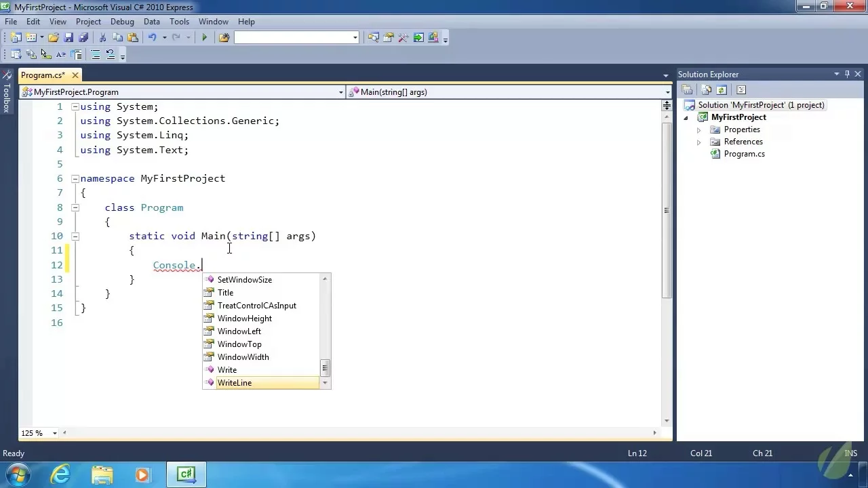Open Program.cs in Solution Explorer
The height and width of the screenshot is (488, 868).
(744, 154)
